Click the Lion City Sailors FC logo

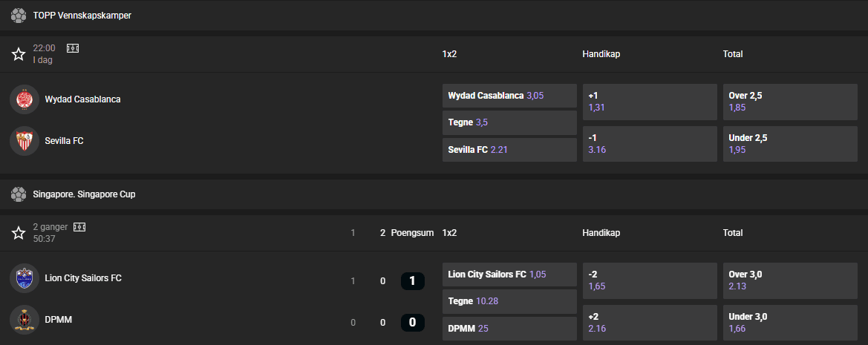[25, 278]
